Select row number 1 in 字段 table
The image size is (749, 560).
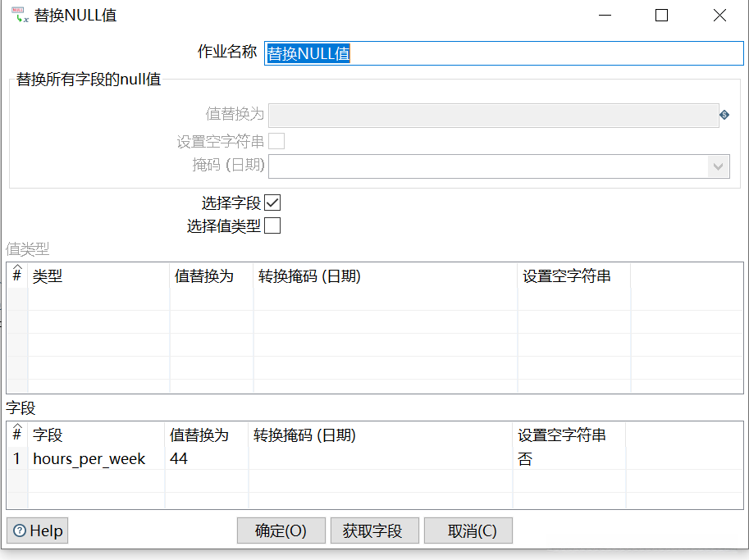click(16, 458)
